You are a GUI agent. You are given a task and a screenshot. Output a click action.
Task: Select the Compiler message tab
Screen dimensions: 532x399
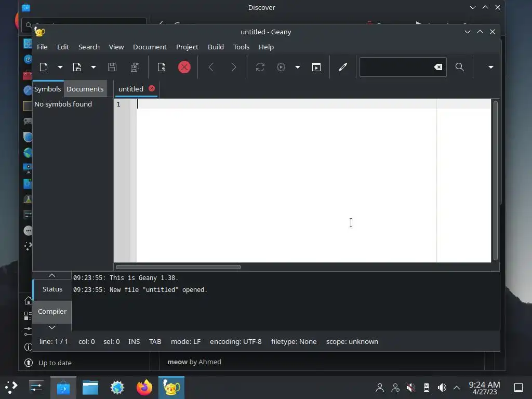(52, 311)
